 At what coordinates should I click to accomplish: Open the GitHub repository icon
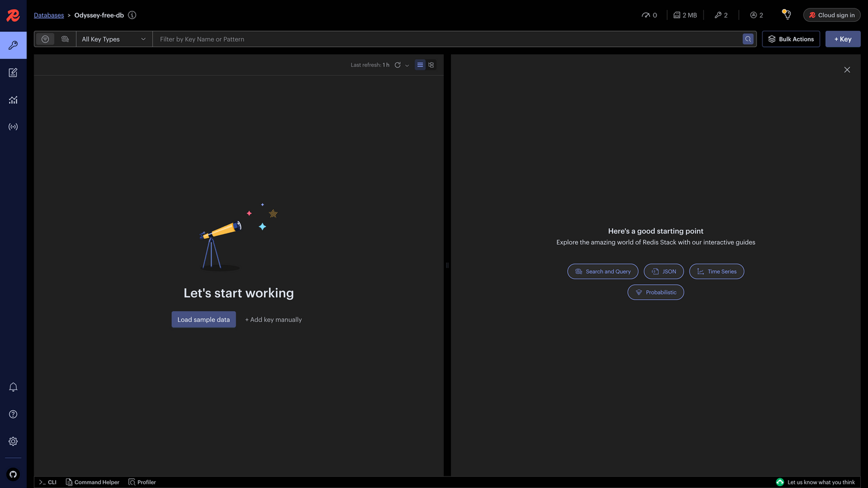13,475
